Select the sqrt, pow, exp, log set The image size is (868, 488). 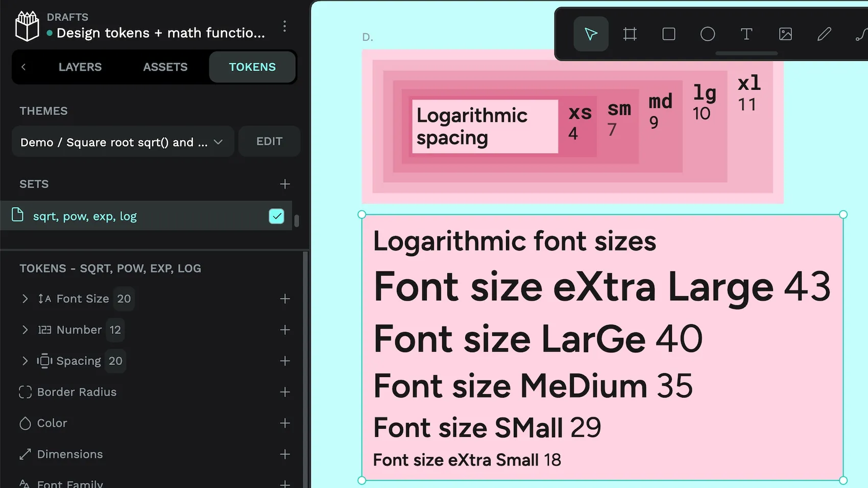click(x=146, y=215)
